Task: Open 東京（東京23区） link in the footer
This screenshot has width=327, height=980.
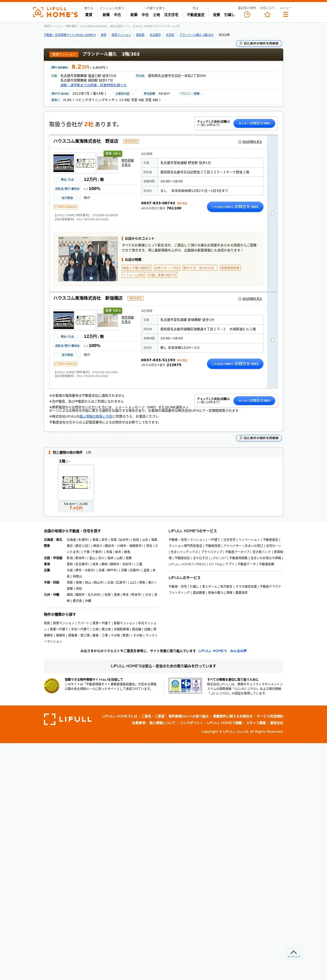Action: click(79, 546)
